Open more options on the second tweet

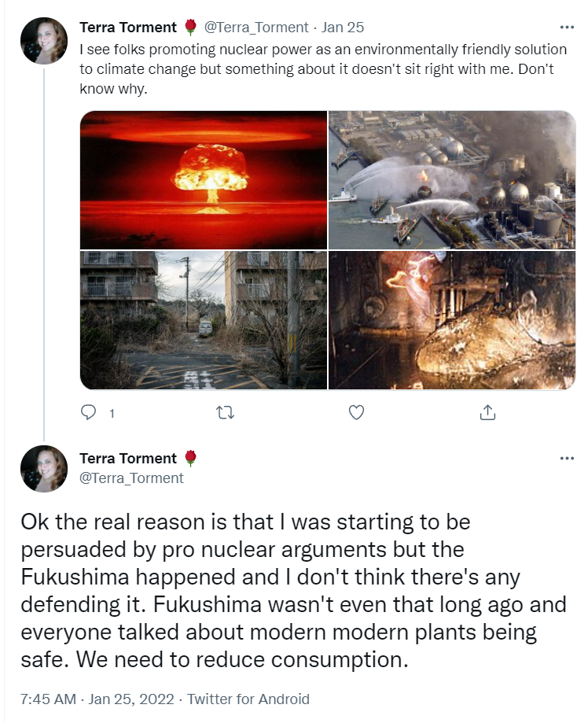coord(566,458)
